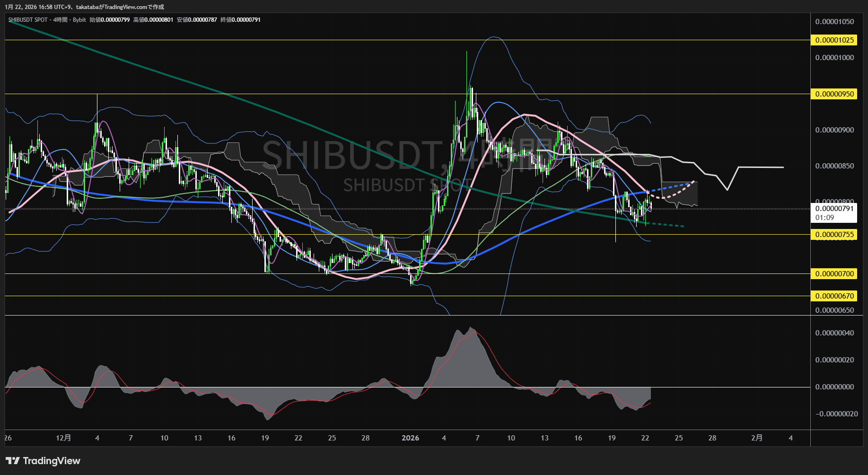Click the SHIBUSDT SPOT symbol label

28,20
